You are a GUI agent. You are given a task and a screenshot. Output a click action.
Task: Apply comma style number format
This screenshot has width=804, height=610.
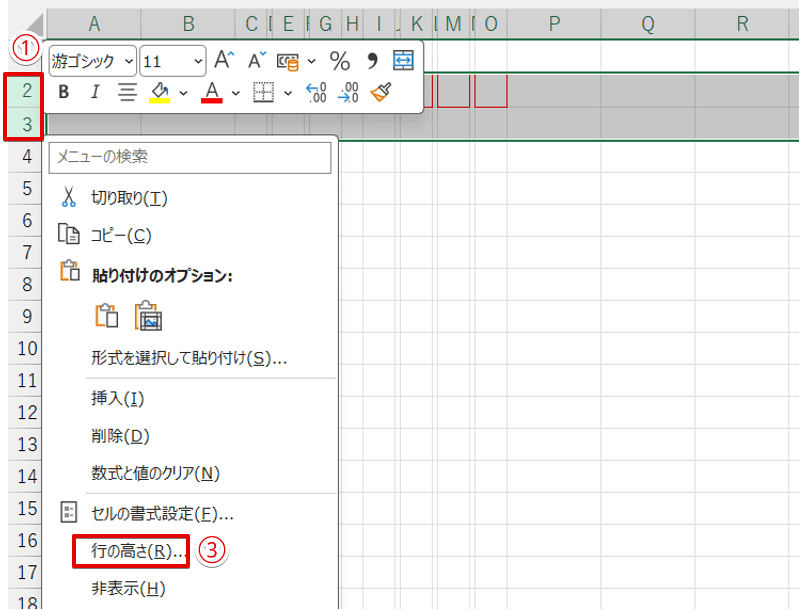tap(372, 61)
